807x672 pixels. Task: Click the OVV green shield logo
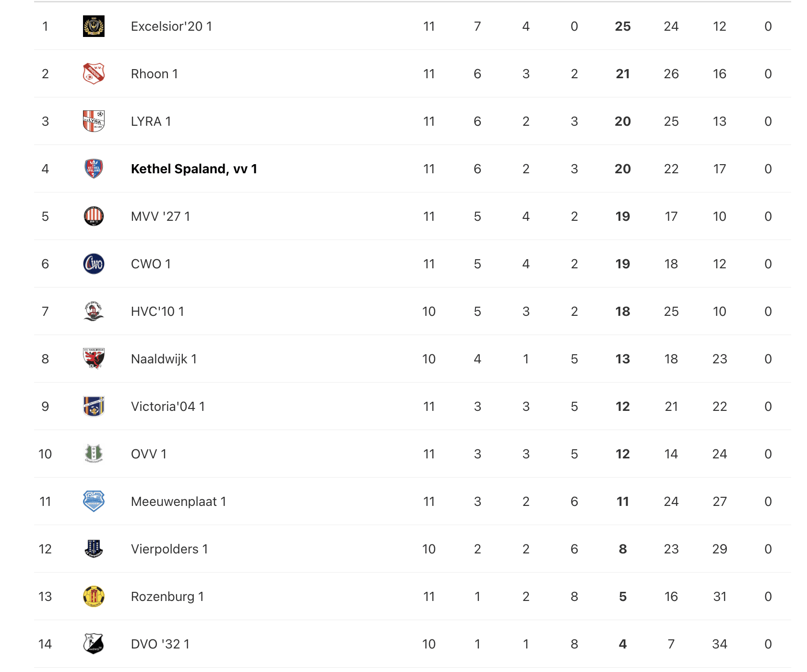click(x=94, y=454)
